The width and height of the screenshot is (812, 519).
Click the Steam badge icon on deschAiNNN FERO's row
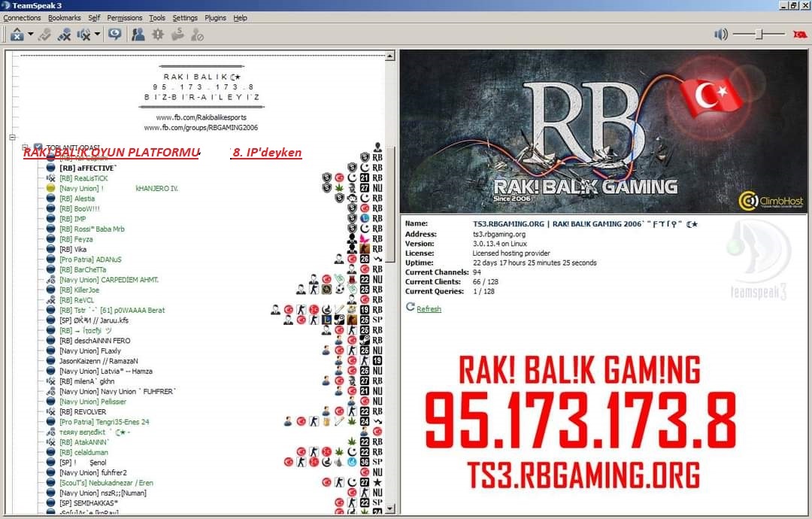pos(365,340)
